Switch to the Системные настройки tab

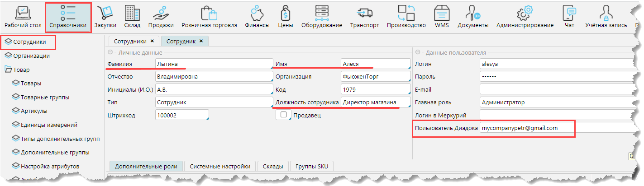(220, 166)
